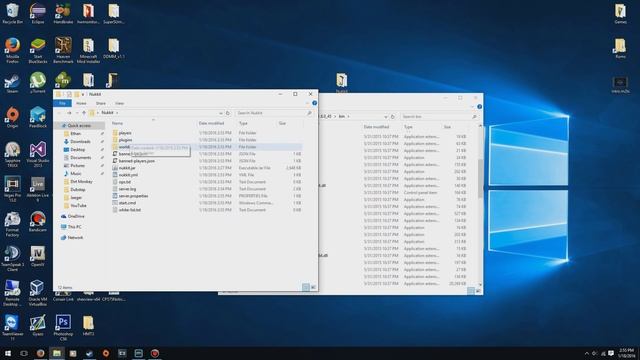Open help in the Nukkit explorer window
This screenshot has height=360, width=640.
pos(314,103)
